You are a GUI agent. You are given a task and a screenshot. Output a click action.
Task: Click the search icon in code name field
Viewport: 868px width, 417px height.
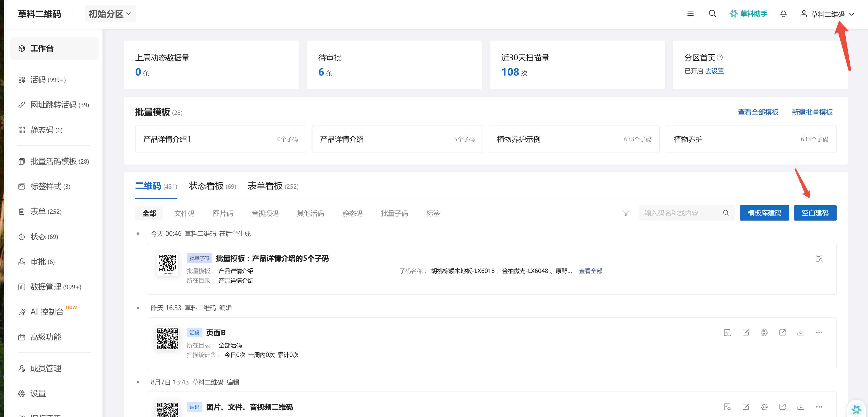tap(726, 213)
